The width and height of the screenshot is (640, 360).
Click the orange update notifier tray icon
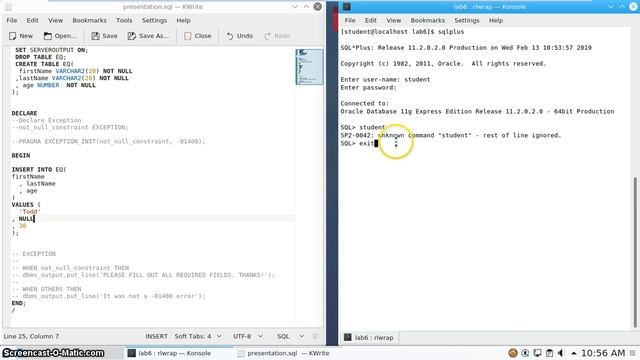513,353
